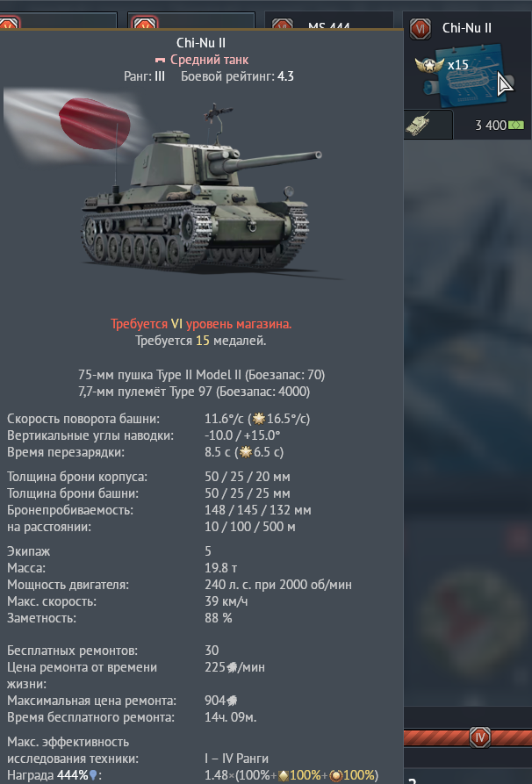Click the level V badge on first shop card
This screenshot has width=532, height=784.
tap(9, 24)
